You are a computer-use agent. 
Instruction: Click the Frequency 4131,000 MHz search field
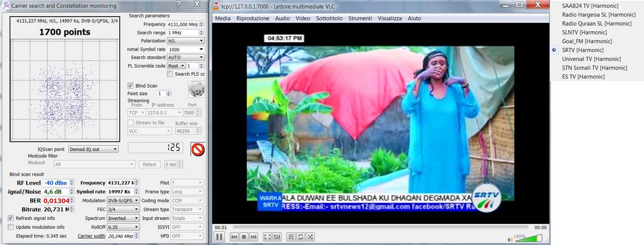[183, 24]
